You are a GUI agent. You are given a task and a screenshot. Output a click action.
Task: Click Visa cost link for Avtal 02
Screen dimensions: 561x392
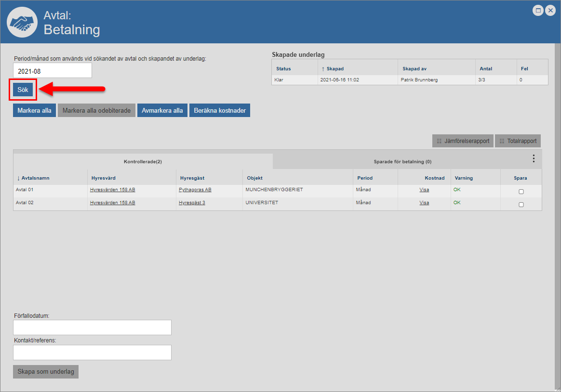pos(424,203)
